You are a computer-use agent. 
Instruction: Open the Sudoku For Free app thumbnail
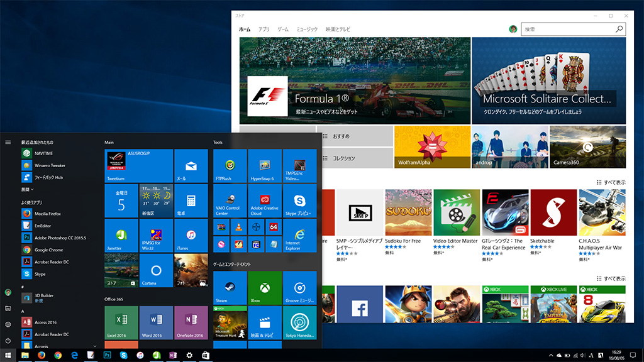(408, 212)
